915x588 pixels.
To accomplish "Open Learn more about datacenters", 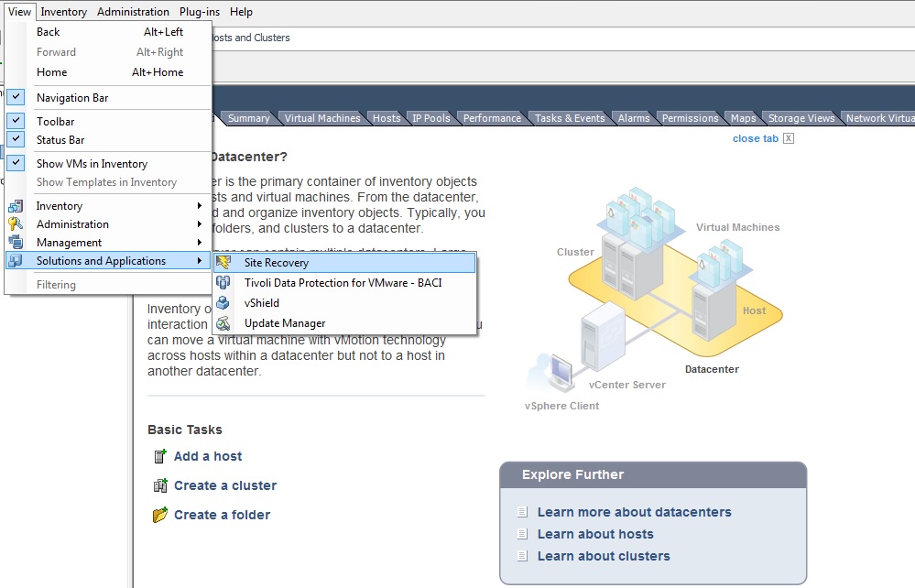I will tap(637, 511).
